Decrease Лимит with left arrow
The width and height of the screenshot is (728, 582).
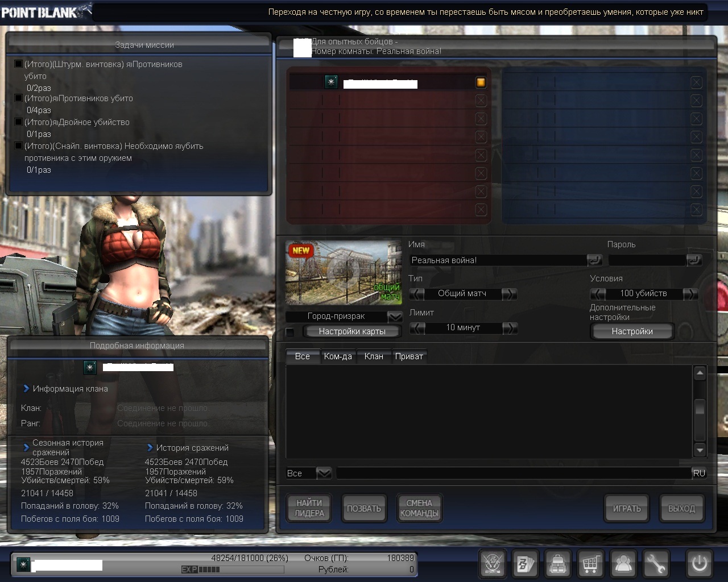tap(417, 328)
